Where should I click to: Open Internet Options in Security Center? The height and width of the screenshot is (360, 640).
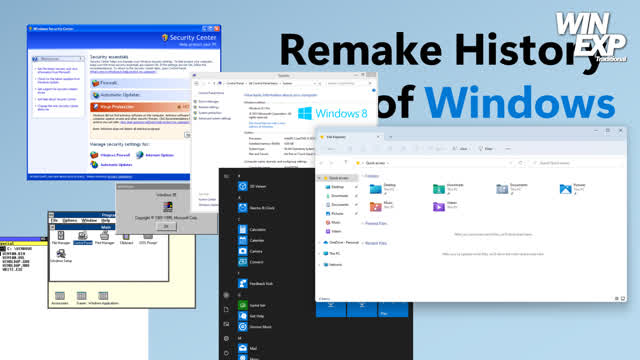click(155, 155)
